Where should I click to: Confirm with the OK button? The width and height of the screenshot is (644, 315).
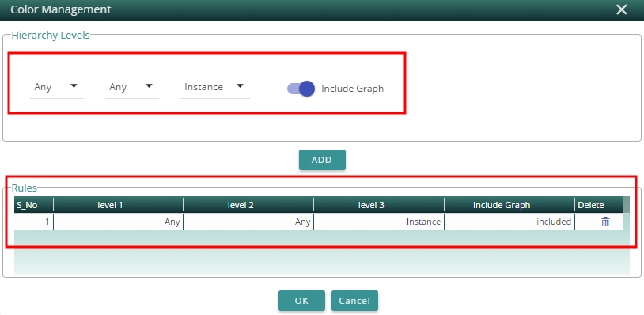click(x=301, y=301)
